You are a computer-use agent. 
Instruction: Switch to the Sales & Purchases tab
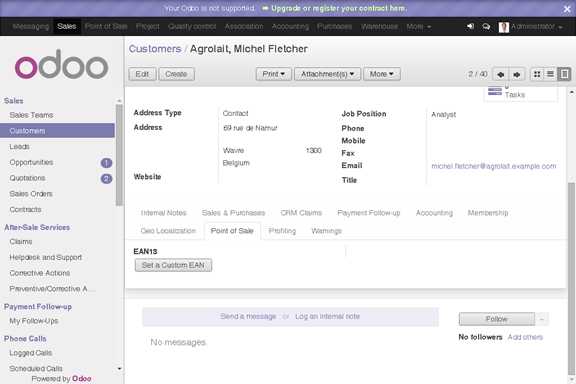(x=233, y=213)
